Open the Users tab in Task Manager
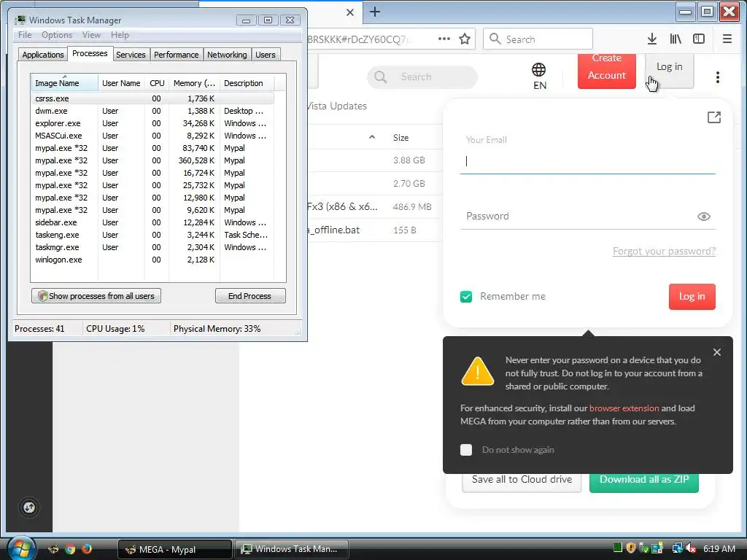This screenshot has width=747, height=560. (x=266, y=55)
